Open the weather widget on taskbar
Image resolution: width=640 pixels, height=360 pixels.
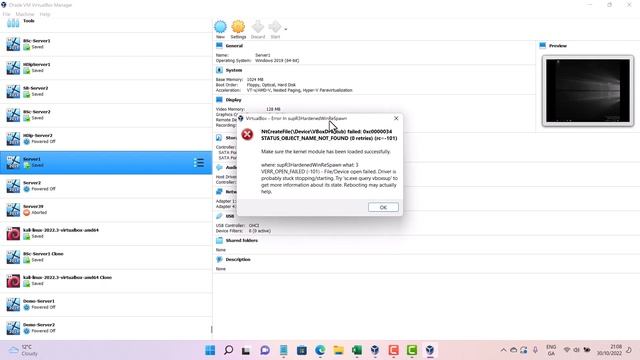(x=24, y=350)
